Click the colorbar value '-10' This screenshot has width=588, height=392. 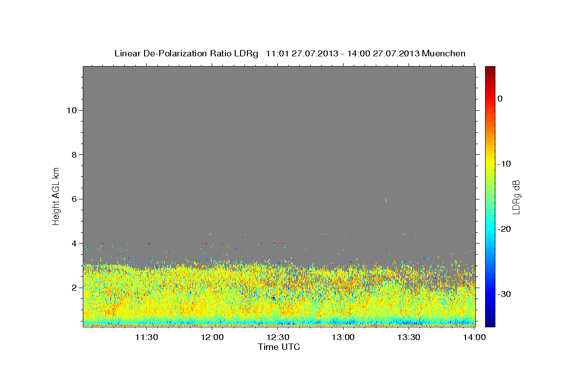(x=505, y=164)
